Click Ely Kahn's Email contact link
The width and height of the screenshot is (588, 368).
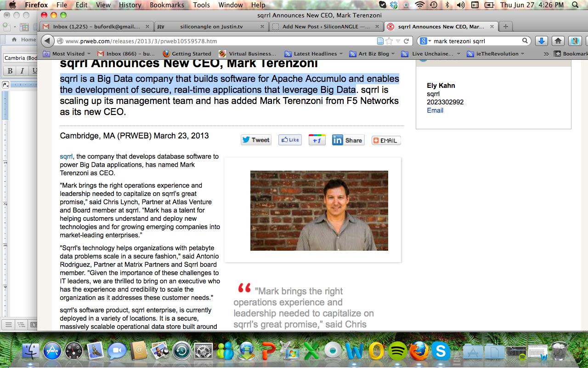click(435, 110)
